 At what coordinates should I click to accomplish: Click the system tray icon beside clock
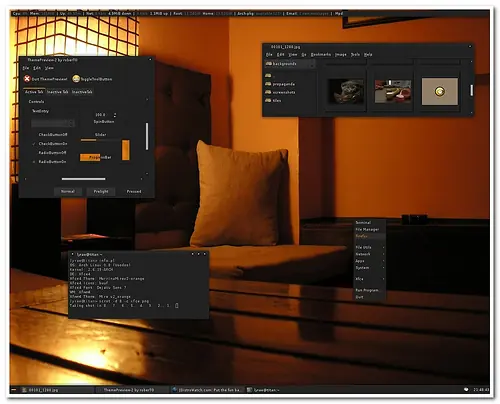[466, 389]
